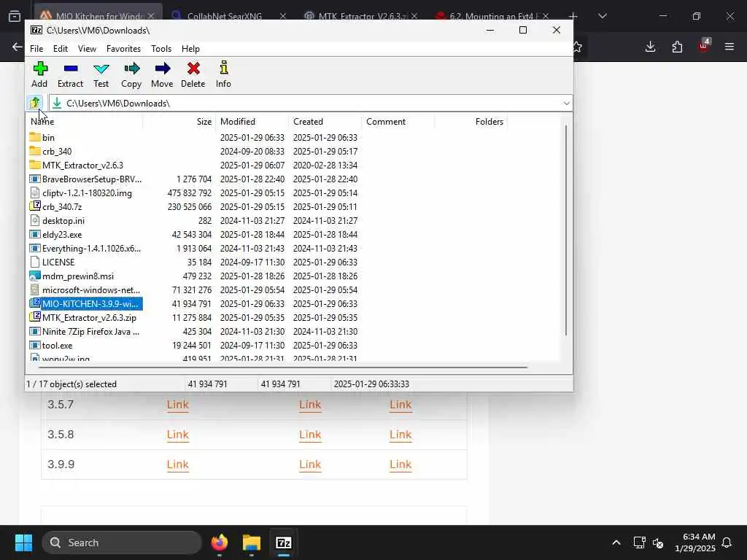Open the 7-Zip File menu

(36, 49)
